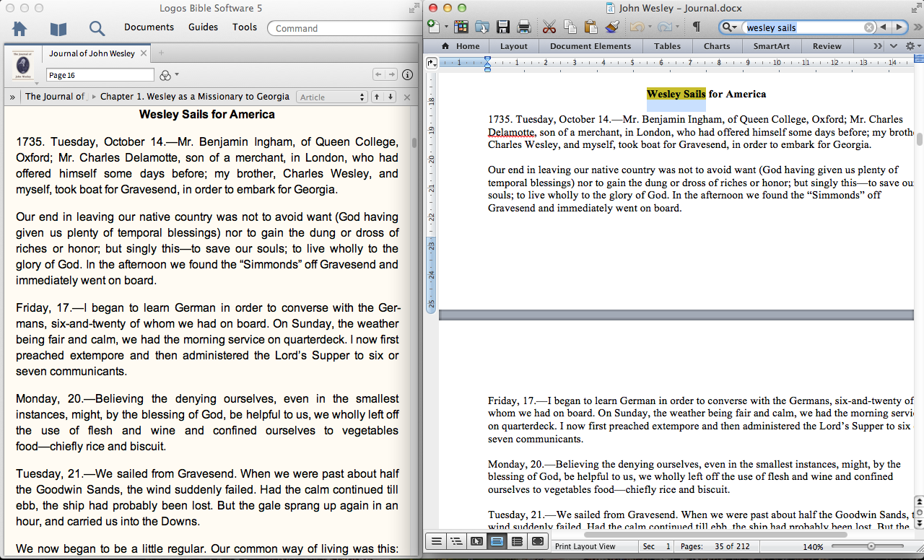The image size is (924, 560).
Task: Switch to Full Screen view in Word
Action: [x=537, y=541]
